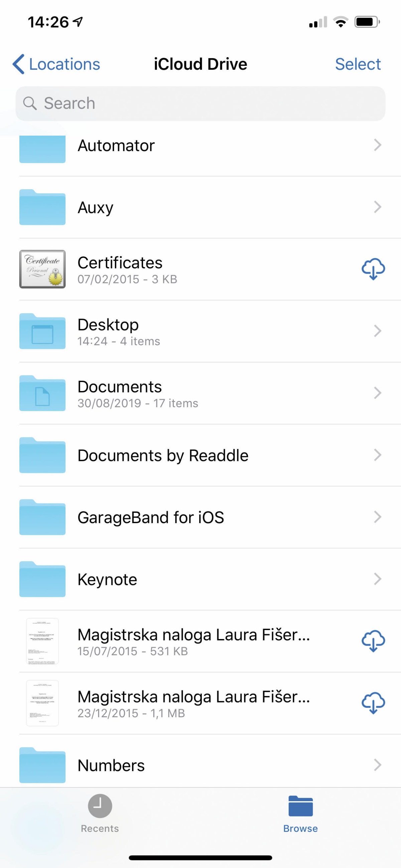Switch to the Recents tab

[x=100, y=814]
